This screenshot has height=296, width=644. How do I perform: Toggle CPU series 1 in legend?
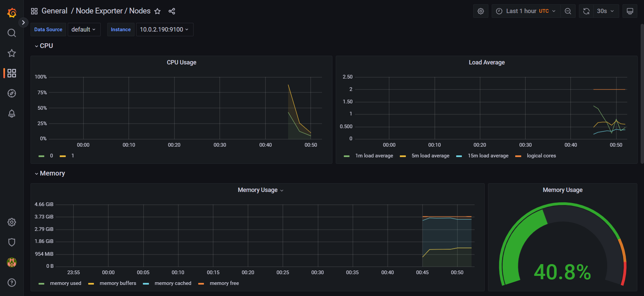click(73, 156)
